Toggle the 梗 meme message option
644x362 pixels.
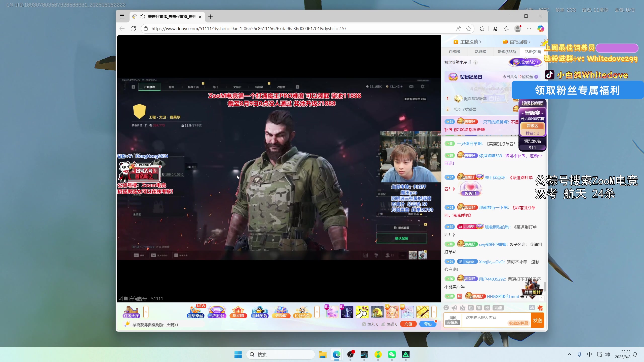pyautogui.click(x=487, y=308)
